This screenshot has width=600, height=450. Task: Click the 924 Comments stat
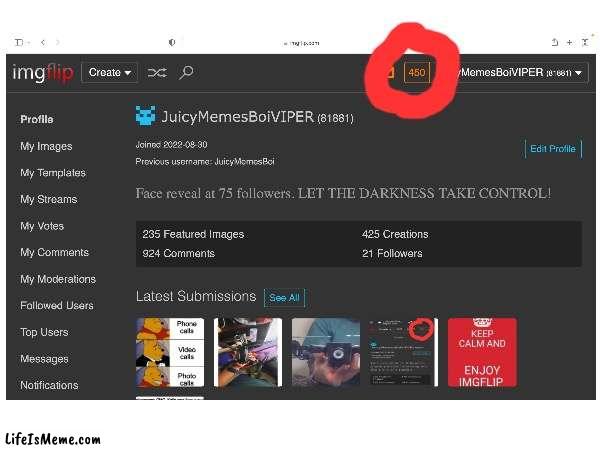pos(179,254)
